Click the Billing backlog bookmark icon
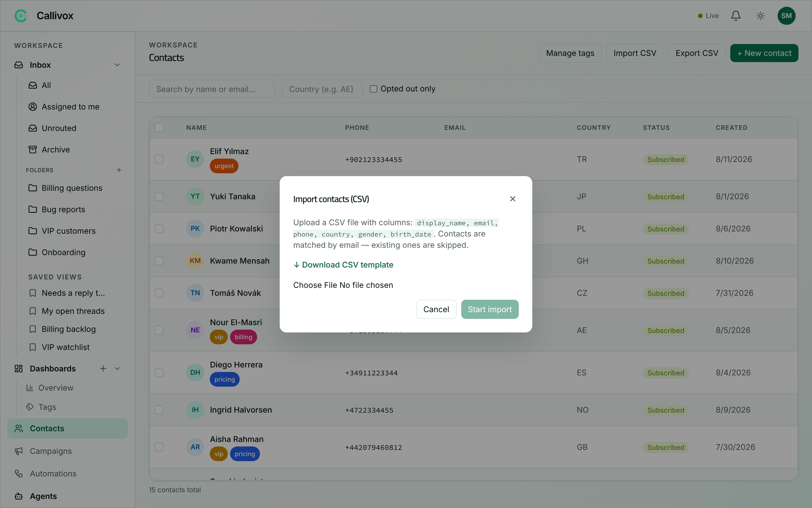The width and height of the screenshot is (812, 508). [x=32, y=329]
